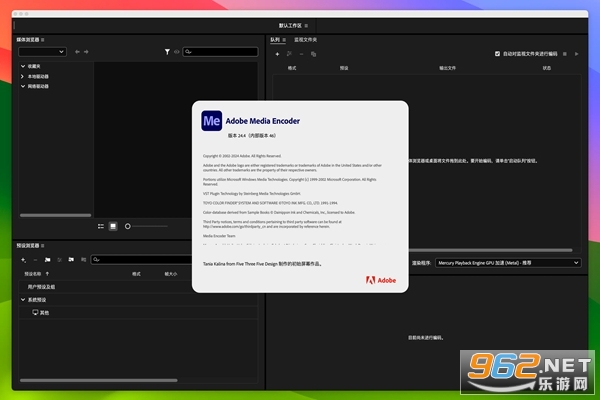600x400 pixels.
Task: Click the preset settings icon
Action: [59, 260]
